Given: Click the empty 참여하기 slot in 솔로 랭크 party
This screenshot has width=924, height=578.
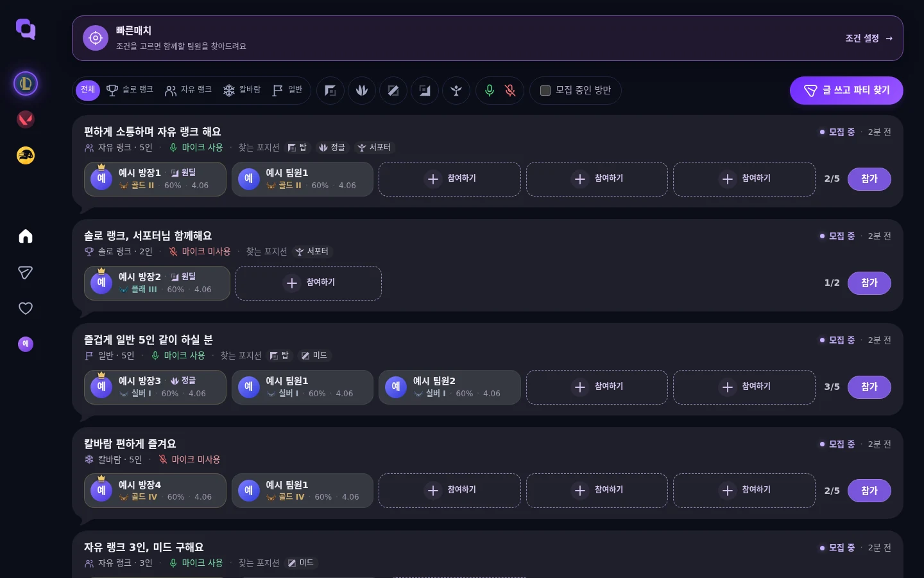Looking at the screenshot, I should click(x=309, y=283).
